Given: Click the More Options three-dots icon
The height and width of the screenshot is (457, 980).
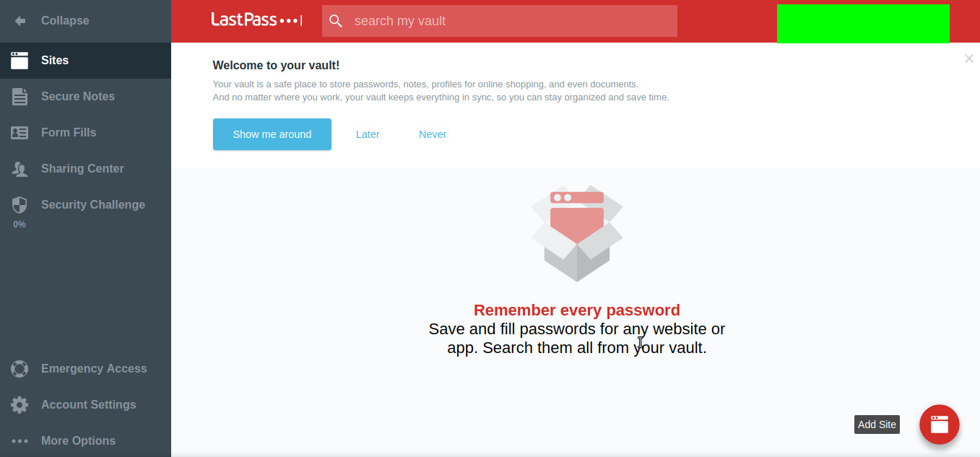Looking at the screenshot, I should coord(19,441).
